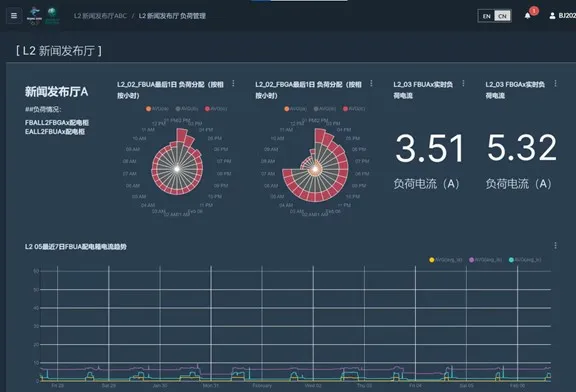Go to L2 新闻发布厅ABC breadcrumb
The width and height of the screenshot is (576, 392).
click(100, 16)
